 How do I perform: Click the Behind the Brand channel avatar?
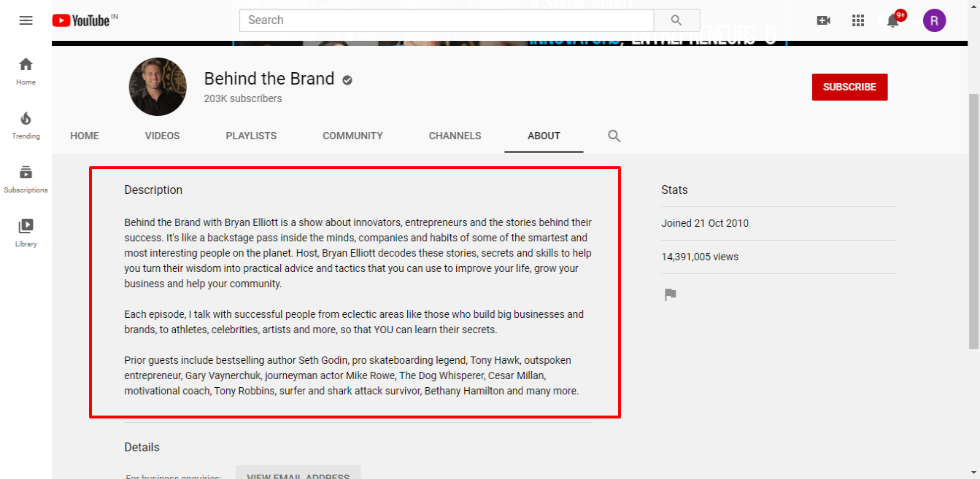(158, 87)
